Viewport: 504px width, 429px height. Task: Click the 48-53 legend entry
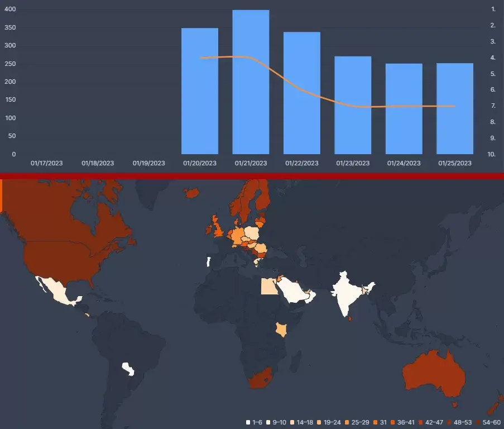coord(457,422)
